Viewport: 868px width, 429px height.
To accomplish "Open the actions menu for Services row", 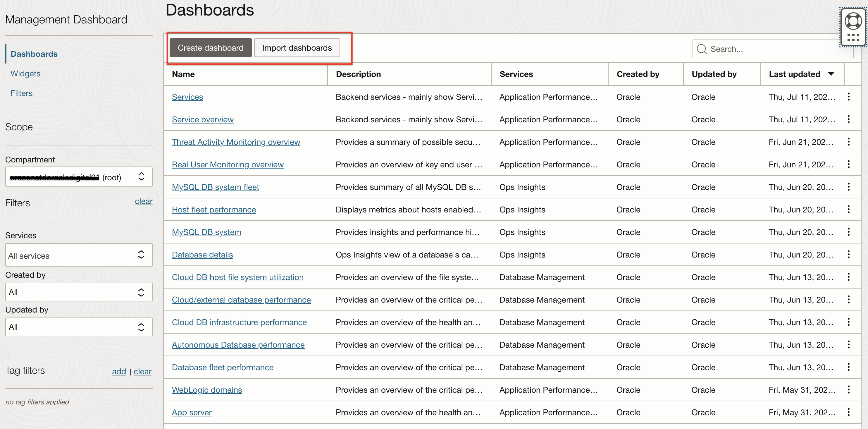I will 848,97.
